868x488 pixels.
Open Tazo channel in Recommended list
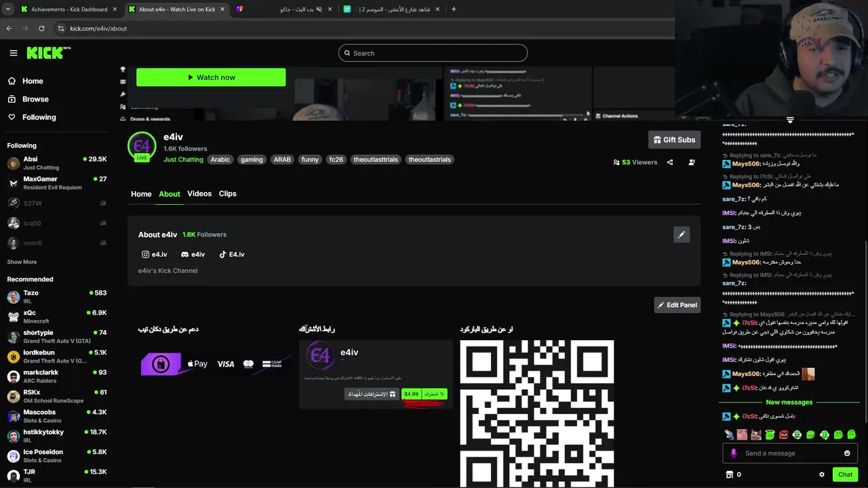[57, 297]
